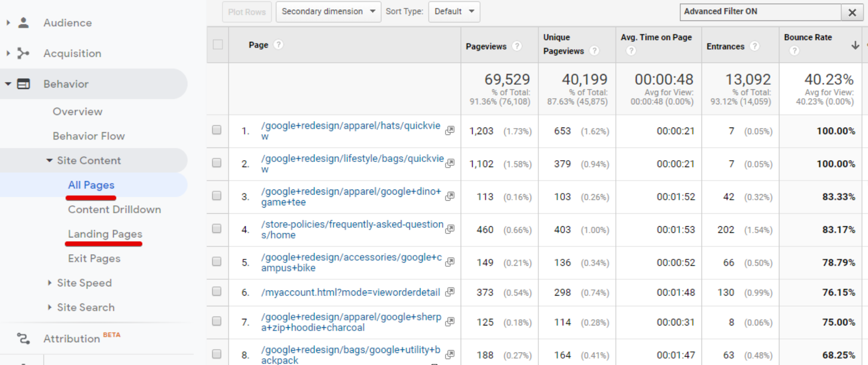The image size is (868, 365).
Task: Click the Acquisition arrows icon
Action: [23, 54]
